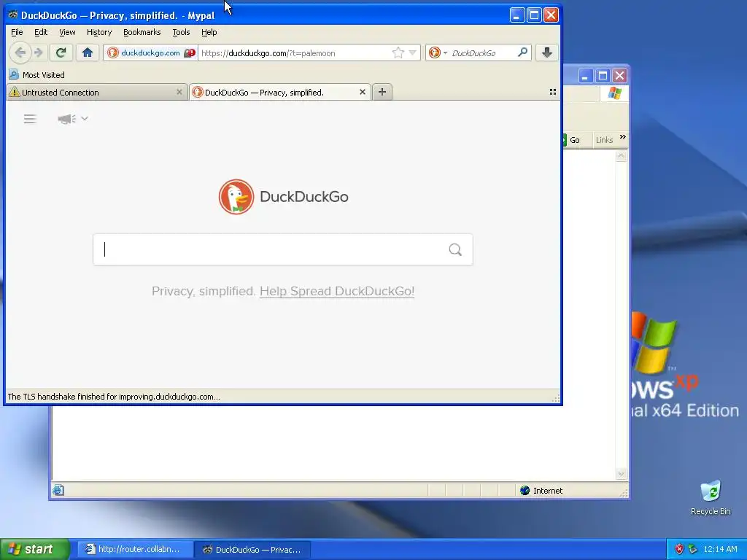The height and width of the screenshot is (560, 747).
Task: Click the Internet zone indicator in IE status bar
Action: click(542, 491)
